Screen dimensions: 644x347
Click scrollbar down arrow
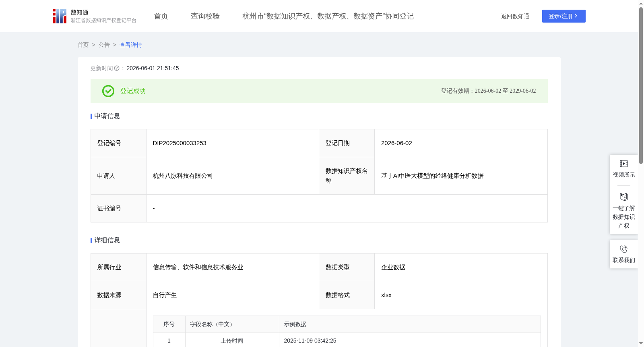coord(641,343)
